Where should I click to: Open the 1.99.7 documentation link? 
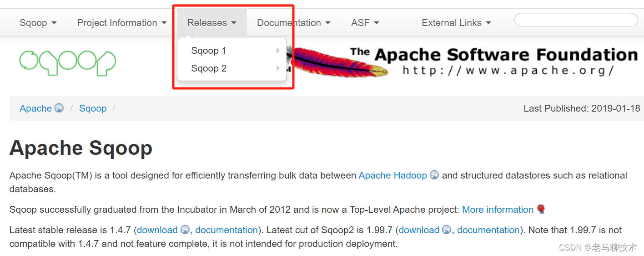(488, 230)
